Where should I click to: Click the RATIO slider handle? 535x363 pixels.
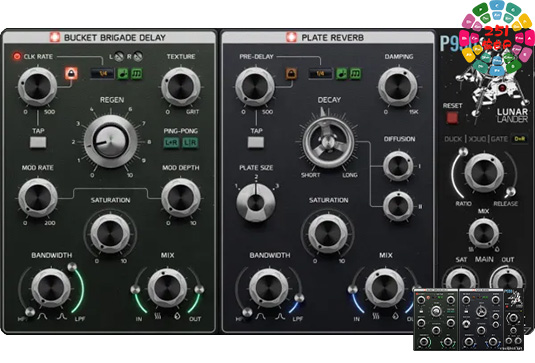[x=463, y=151]
